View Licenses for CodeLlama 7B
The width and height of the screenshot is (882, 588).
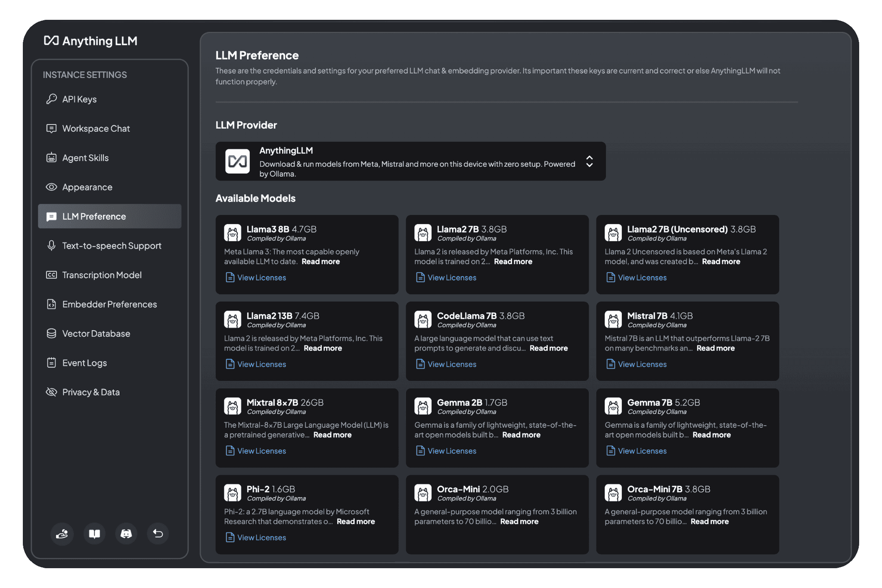[x=451, y=364]
